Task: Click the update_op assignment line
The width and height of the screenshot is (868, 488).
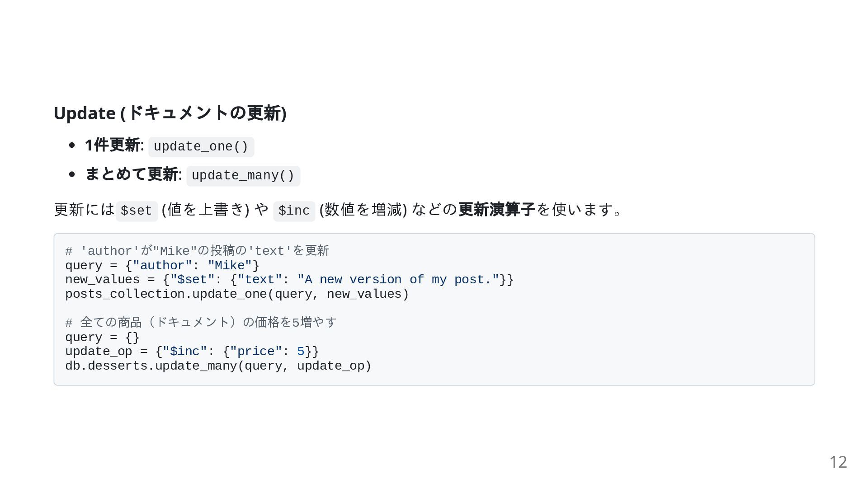Action: tap(192, 352)
